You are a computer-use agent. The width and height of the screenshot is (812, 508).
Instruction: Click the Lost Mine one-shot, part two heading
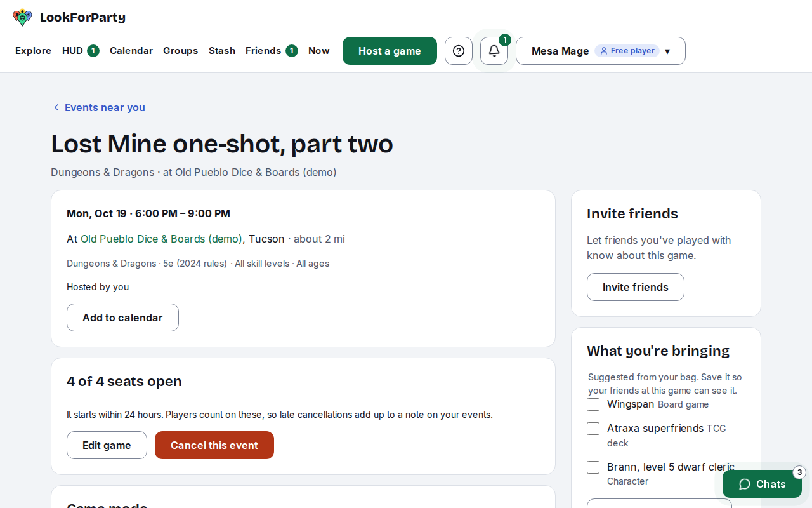(222, 144)
